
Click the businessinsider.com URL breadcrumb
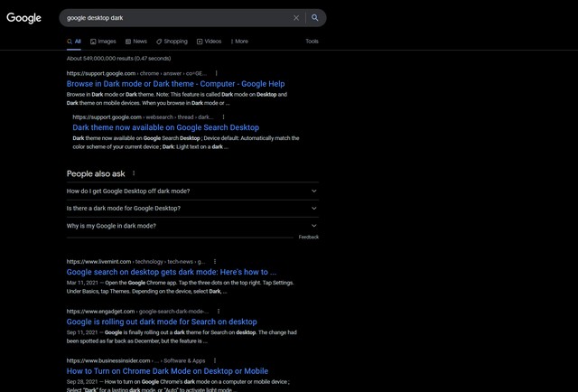point(136,360)
